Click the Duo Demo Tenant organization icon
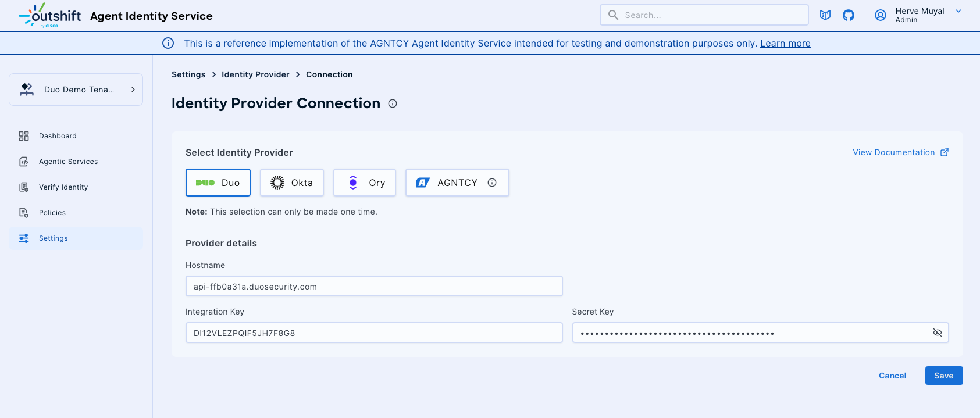980x418 pixels. (x=27, y=90)
